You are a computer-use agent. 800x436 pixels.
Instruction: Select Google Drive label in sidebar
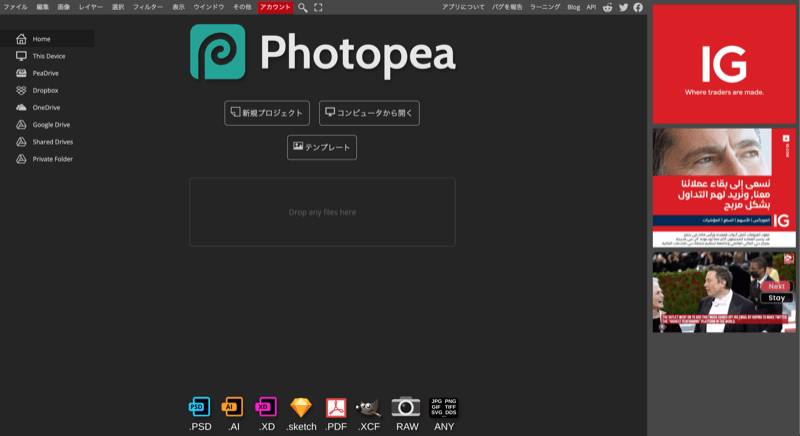(x=52, y=125)
